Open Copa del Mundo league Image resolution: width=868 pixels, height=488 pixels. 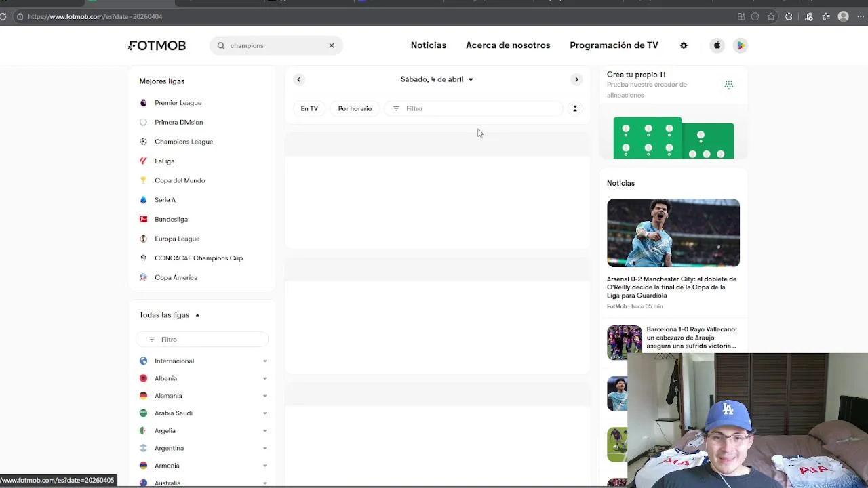click(x=180, y=180)
